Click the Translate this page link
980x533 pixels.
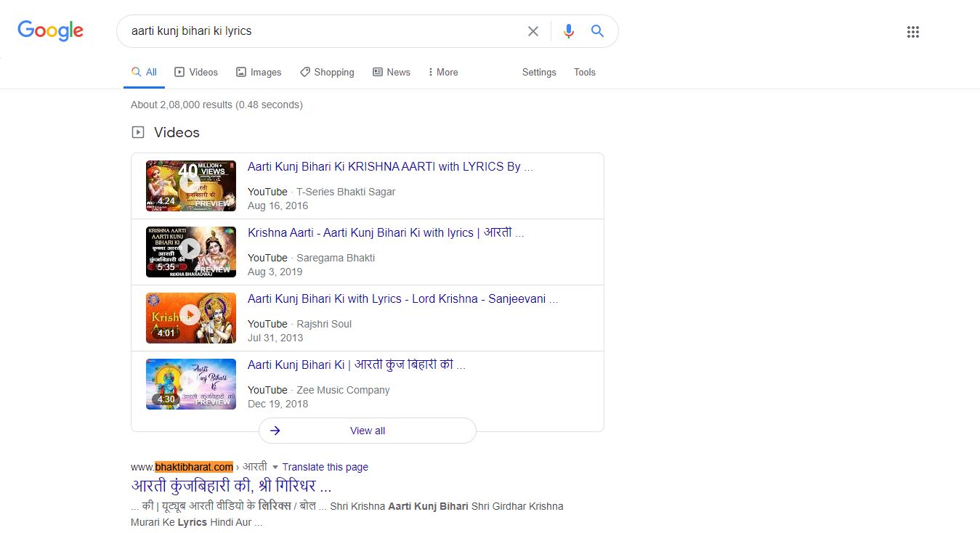(325, 468)
